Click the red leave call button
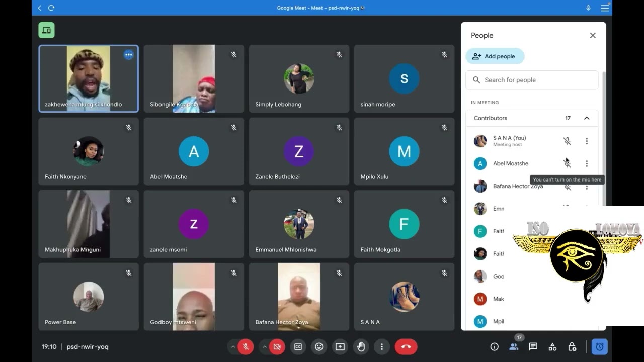644x362 pixels. coord(406,346)
